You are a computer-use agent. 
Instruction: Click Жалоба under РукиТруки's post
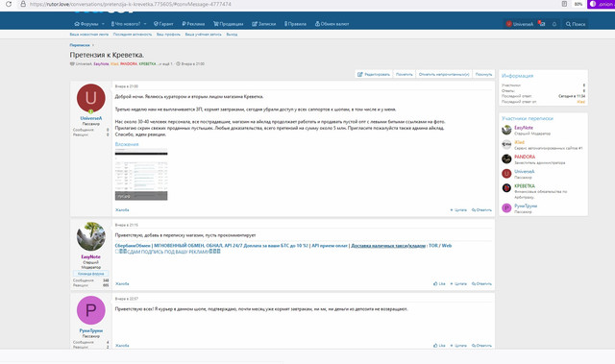[x=122, y=346]
